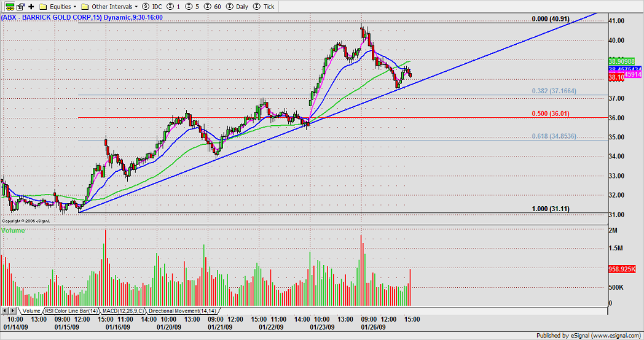The image size is (644, 340).
Task: Open the MACD(12,26,9,C) tab
Action: (123, 311)
